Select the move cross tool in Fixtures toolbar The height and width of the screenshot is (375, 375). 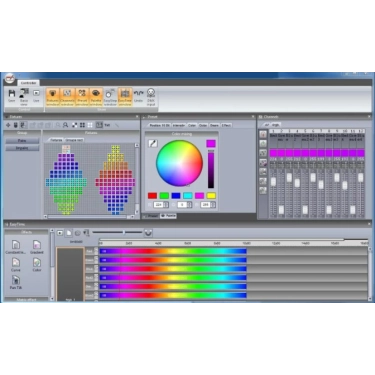click(8, 125)
